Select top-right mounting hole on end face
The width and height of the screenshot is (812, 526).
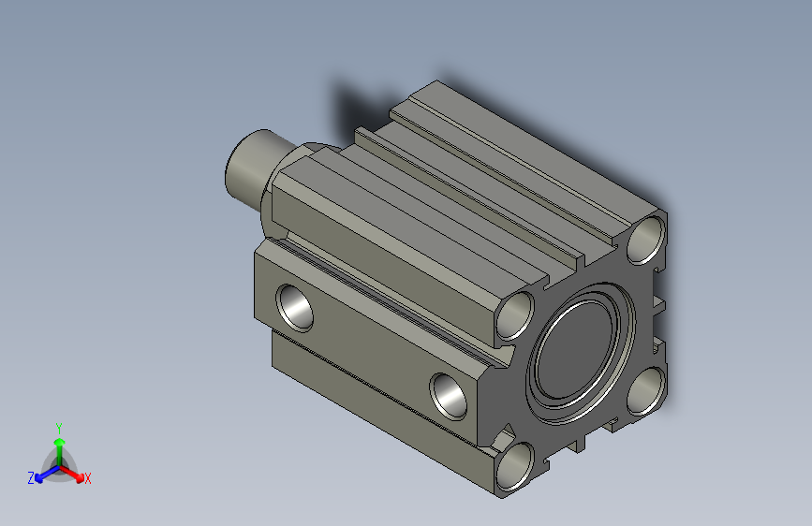coord(646,241)
